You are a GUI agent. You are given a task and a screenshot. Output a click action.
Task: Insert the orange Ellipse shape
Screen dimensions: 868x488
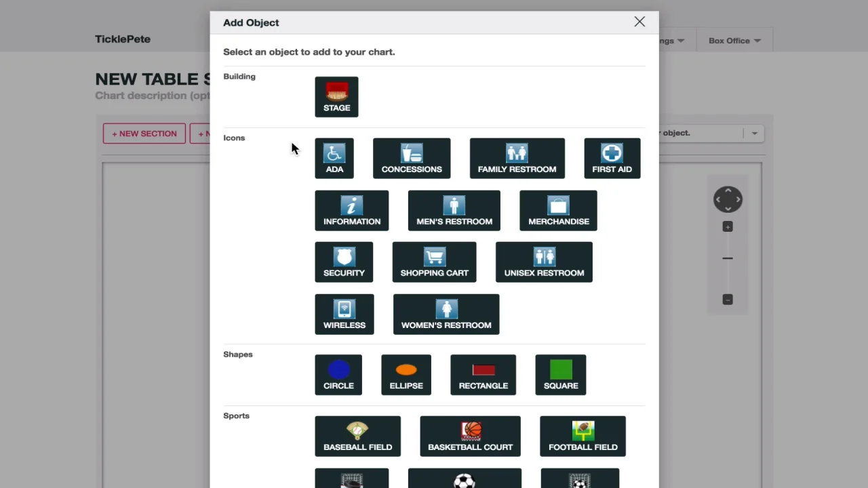(406, 375)
